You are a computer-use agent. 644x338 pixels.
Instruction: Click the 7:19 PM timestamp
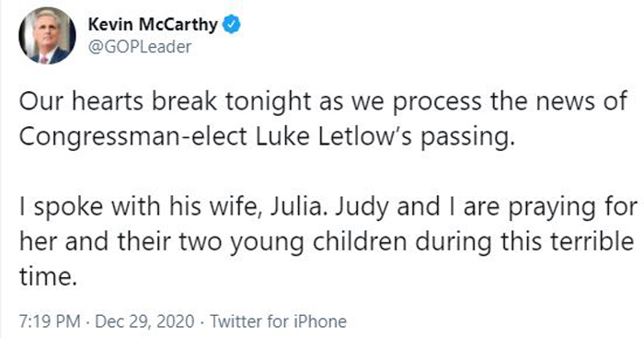click(x=50, y=321)
